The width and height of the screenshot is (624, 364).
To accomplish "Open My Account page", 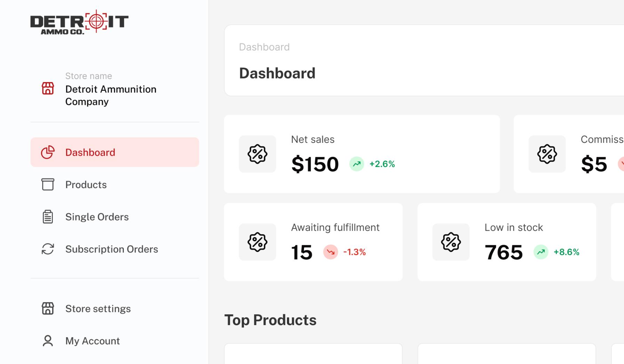I will [x=115, y=341].
